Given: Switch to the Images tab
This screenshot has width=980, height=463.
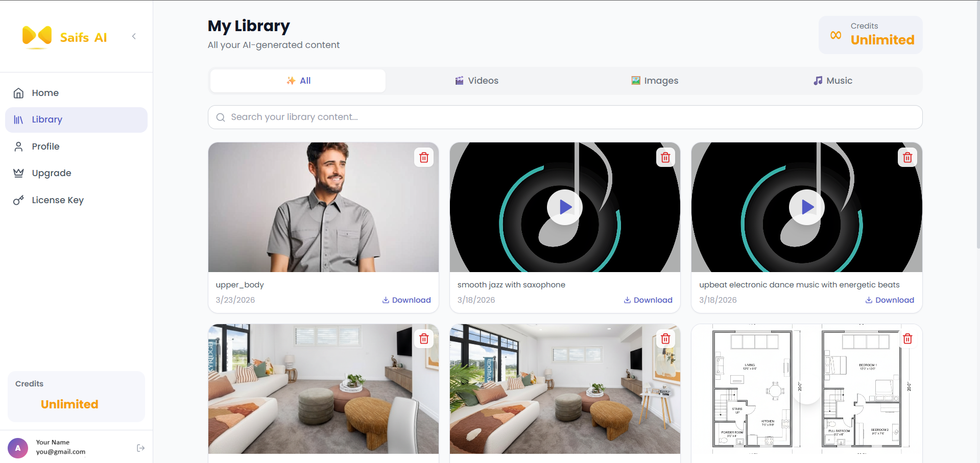Looking at the screenshot, I should tap(654, 81).
